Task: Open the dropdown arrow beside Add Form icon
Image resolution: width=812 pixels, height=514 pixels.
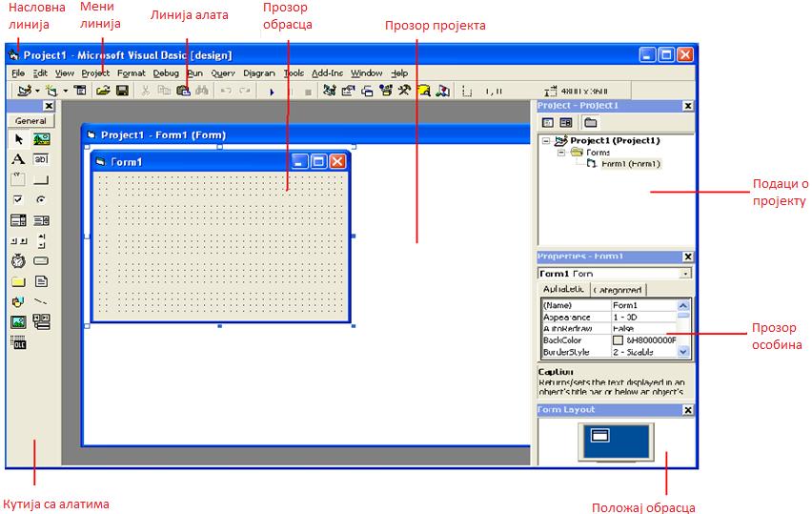Action: [x=65, y=92]
